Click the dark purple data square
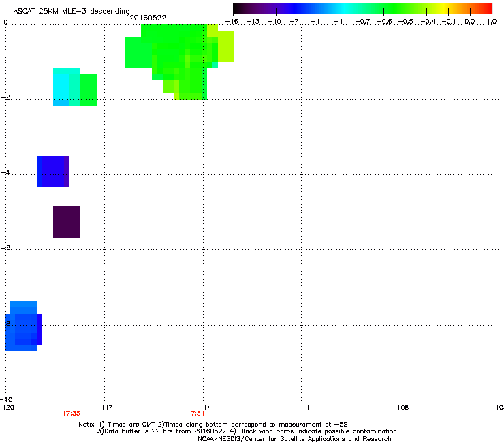Image resolution: width=504 pixels, height=443 pixels. pyautogui.click(x=67, y=221)
